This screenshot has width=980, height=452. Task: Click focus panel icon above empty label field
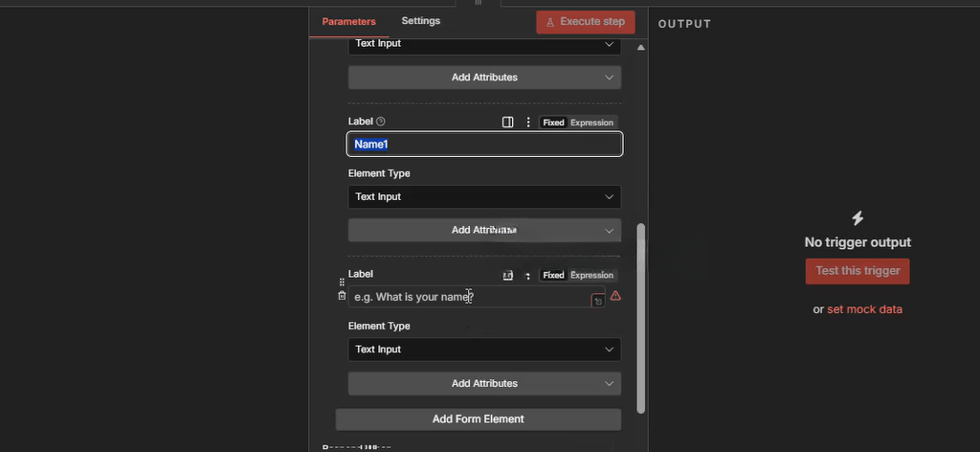coord(507,275)
